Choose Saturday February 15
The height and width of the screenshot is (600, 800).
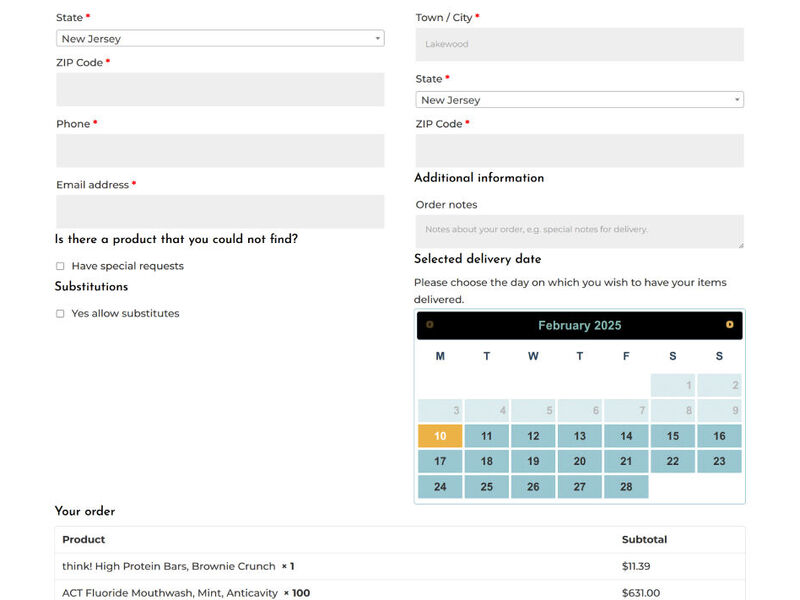click(x=673, y=436)
